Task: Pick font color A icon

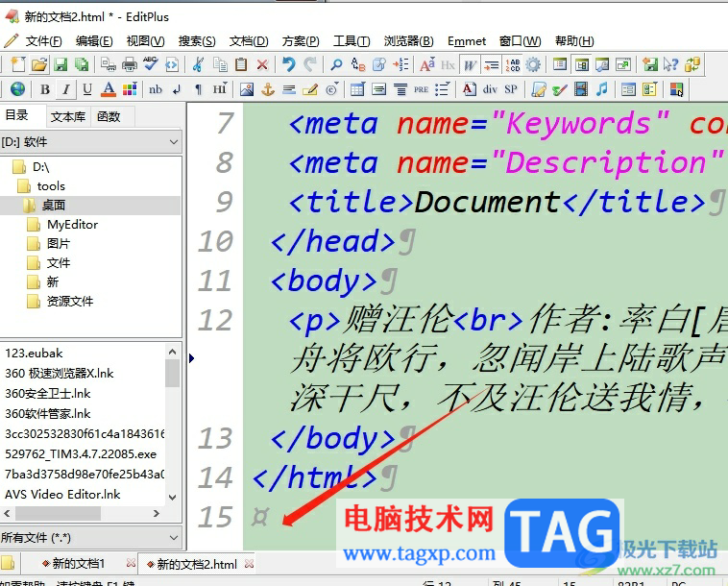Action: 109,88
